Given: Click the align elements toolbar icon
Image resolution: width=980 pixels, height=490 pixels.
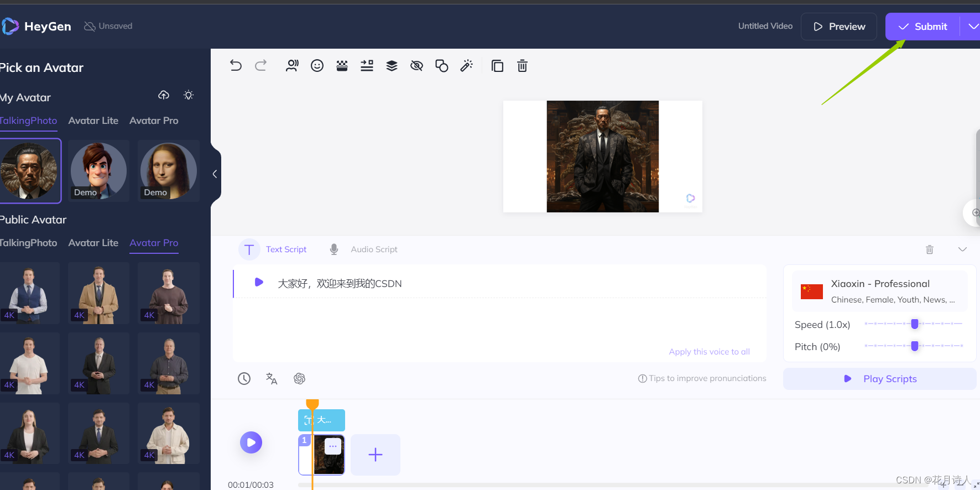Looking at the screenshot, I should coord(367,66).
